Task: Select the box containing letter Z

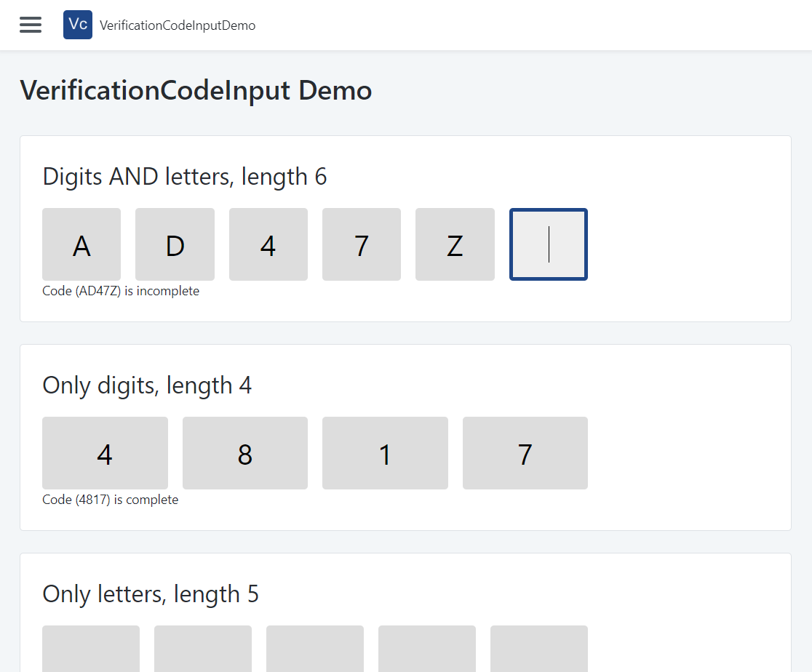Action: 455,244
